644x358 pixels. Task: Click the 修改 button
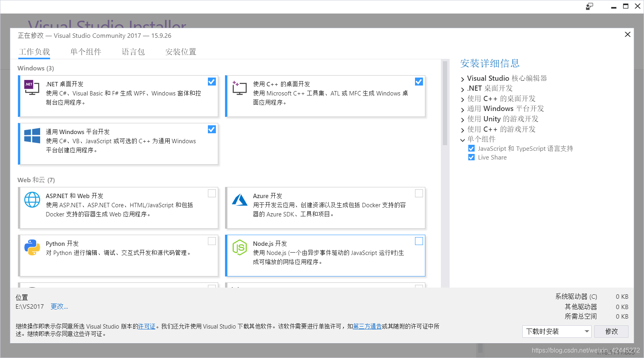coord(611,331)
